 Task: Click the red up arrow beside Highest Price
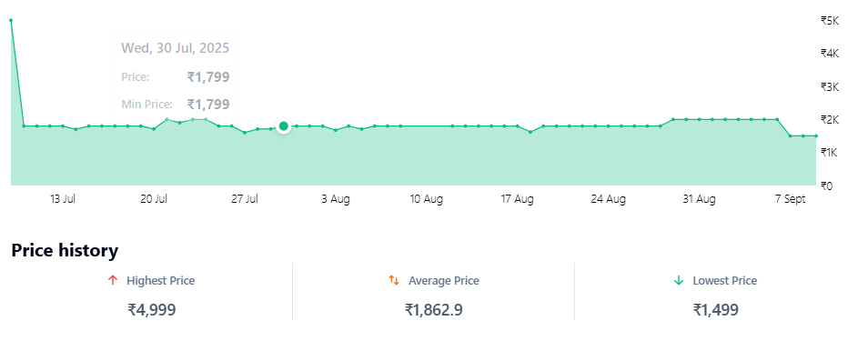tap(113, 281)
